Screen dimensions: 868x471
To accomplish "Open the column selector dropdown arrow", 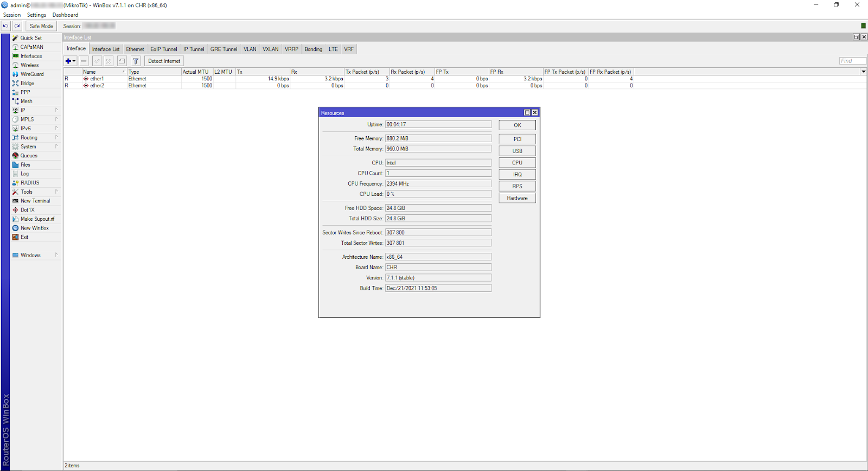I will point(863,72).
